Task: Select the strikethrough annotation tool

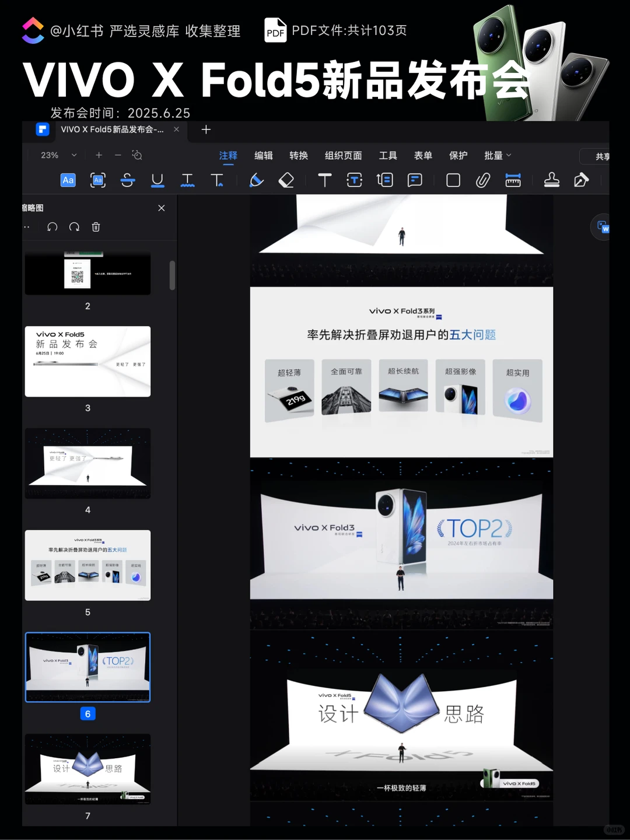Action: pyautogui.click(x=128, y=180)
